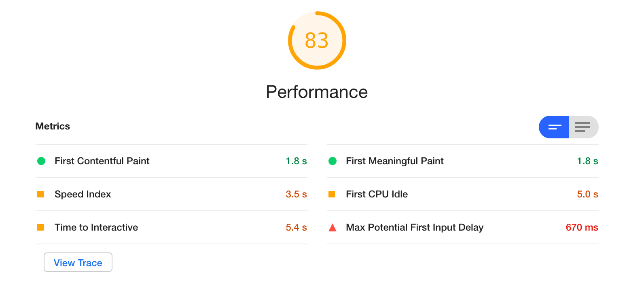Viewport: 644px width, 284px height.
Task: Select the First CPU Idle label
Action: (x=377, y=194)
